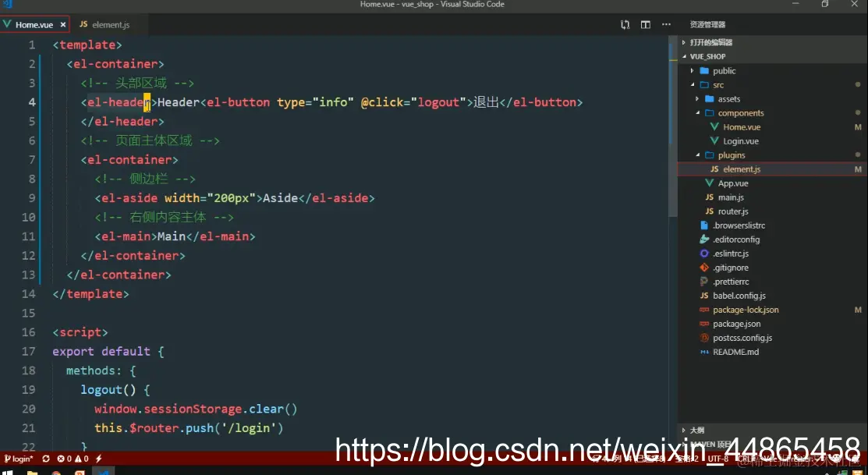Expand the assets folder

[x=697, y=99]
